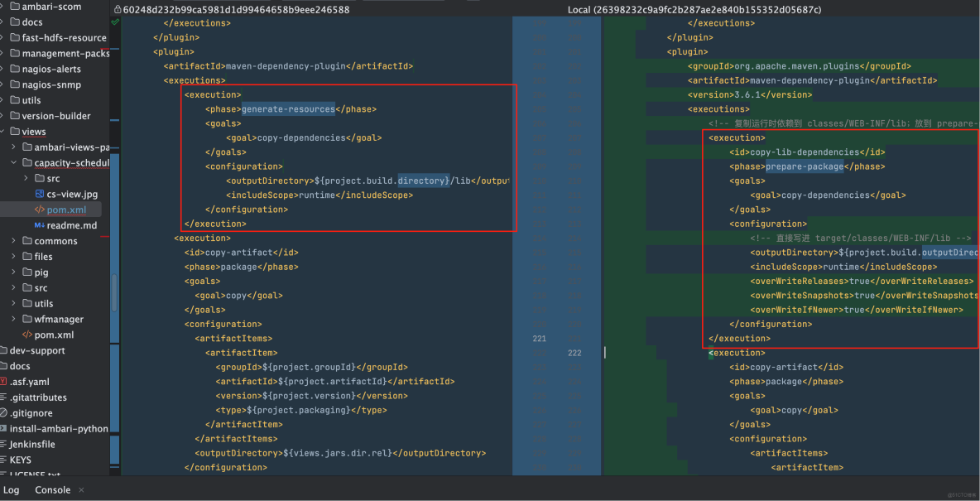Click 'org.apache.maven.plugins' groupId line
This screenshot has height=501, width=980.
(x=800, y=66)
